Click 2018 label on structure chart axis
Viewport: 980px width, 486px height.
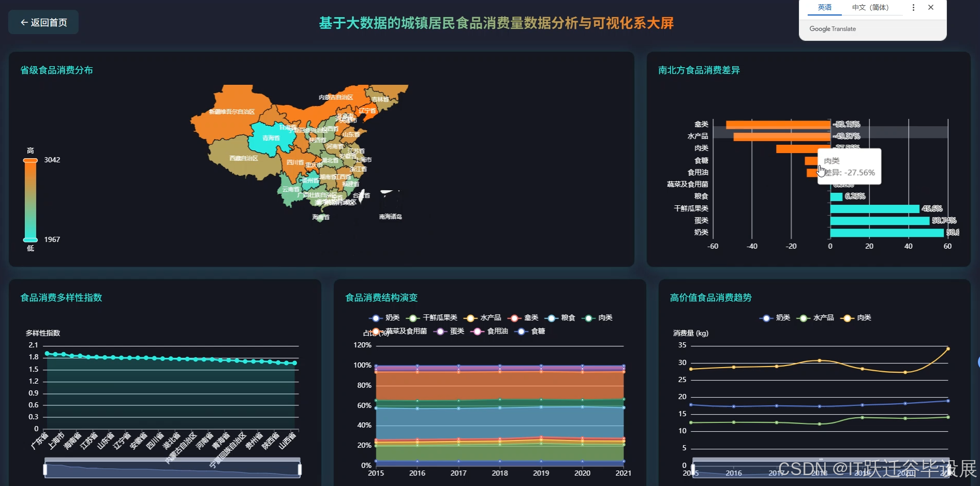pos(500,473)
